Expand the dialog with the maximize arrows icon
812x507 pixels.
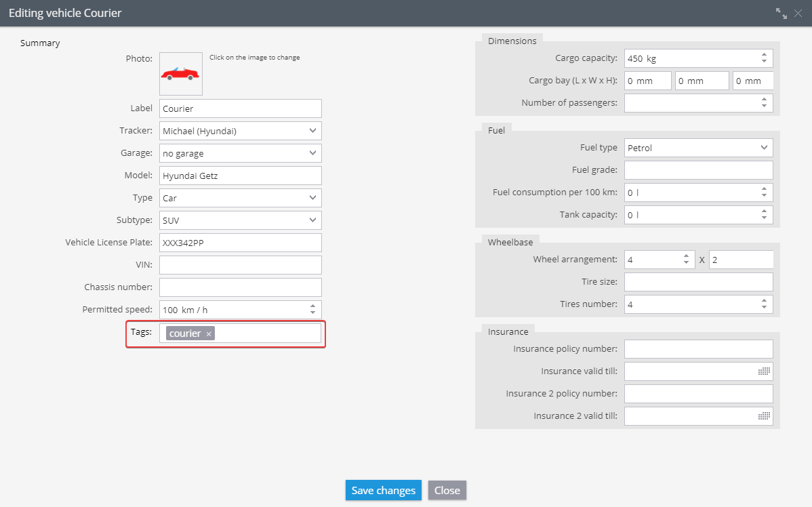coord(781,14)
